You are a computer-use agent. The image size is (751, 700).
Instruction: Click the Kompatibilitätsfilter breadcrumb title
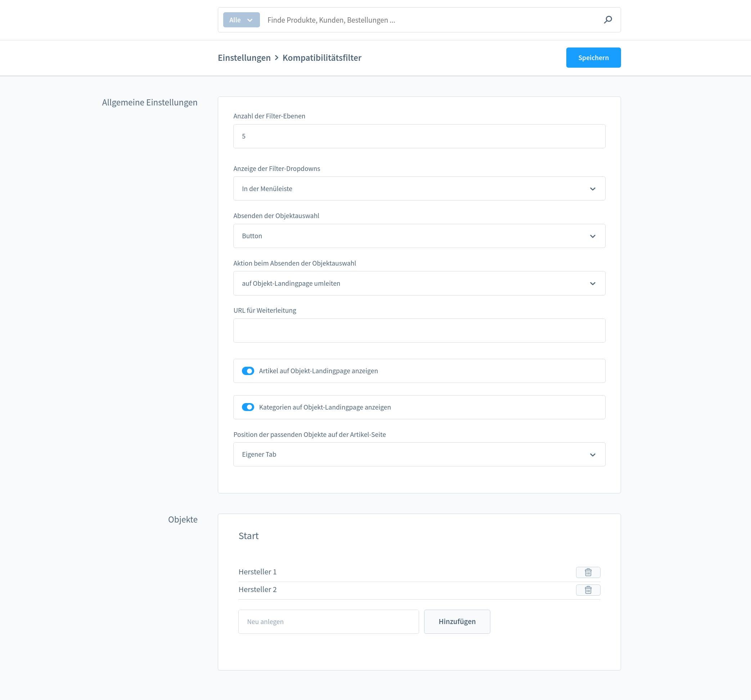coord(321,58)
